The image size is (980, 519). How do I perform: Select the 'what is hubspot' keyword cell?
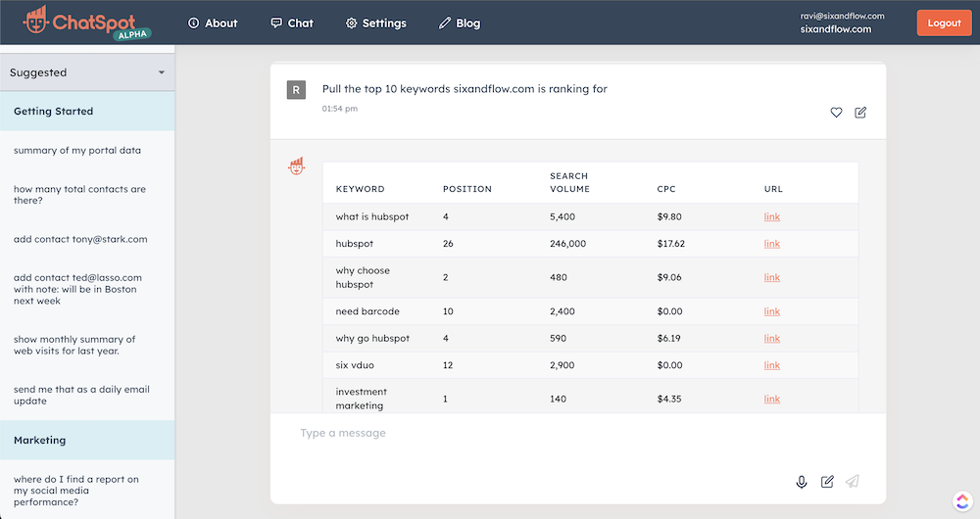371,216
